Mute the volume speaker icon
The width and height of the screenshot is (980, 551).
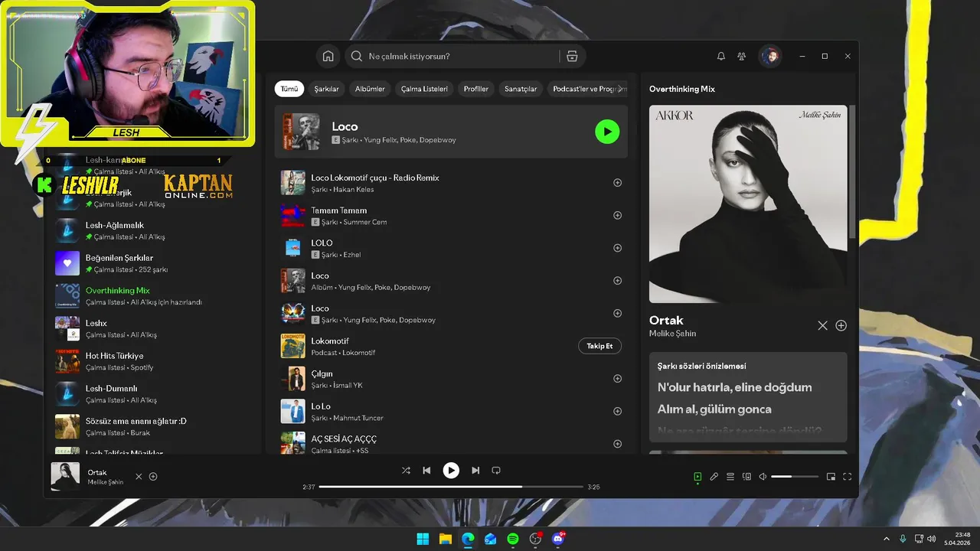(763, 477)
